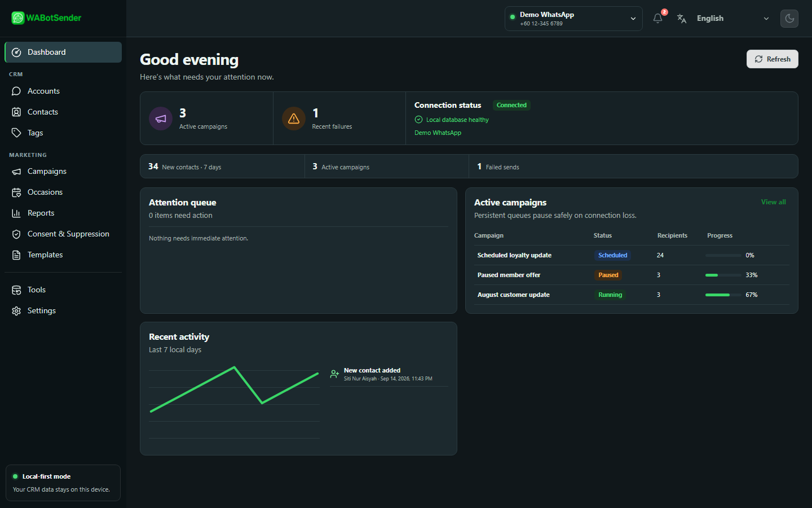Click the 33% progress value

pos(752,275)
